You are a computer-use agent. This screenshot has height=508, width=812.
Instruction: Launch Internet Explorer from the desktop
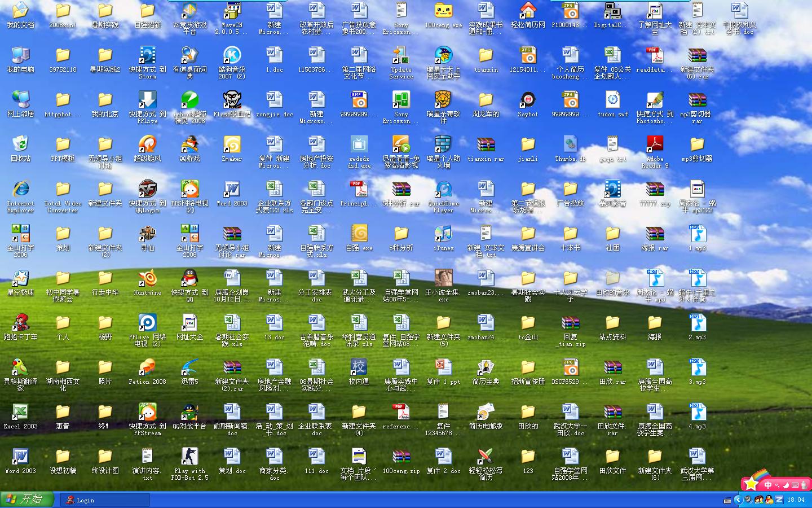(20, 196)
